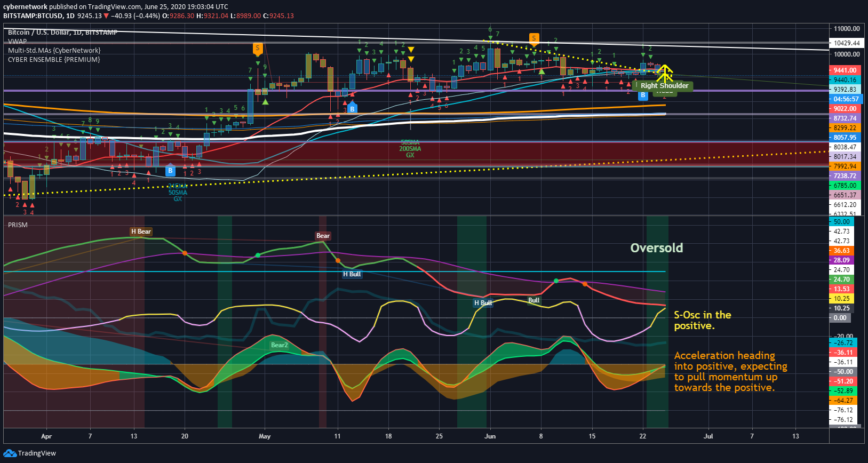Click the Bear2 label on the PRISM histogram
Viewport: 868px width, 463px height.
tap(280, 345)
